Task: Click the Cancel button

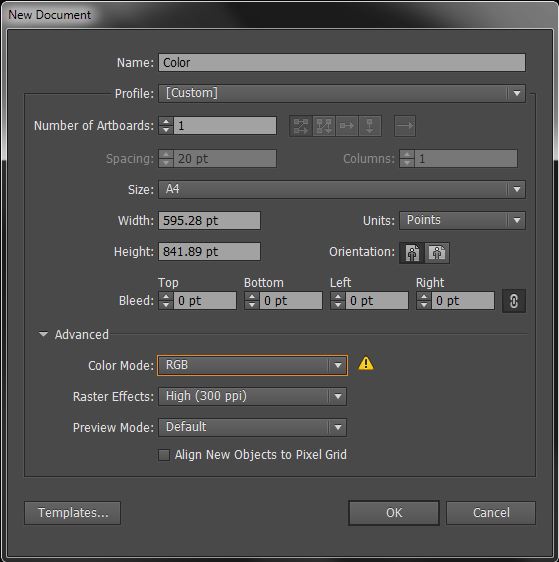Action: click(491, 513)
